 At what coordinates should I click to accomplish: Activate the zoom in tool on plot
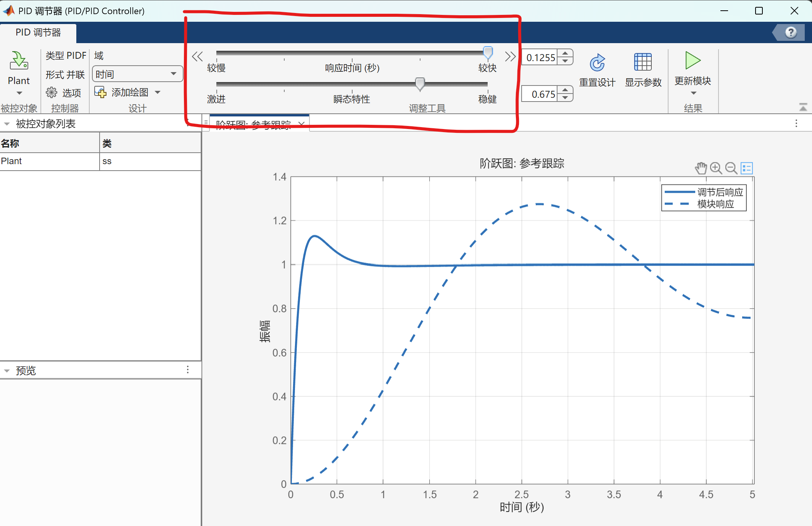pyautogui.click(x=716, y=168)
